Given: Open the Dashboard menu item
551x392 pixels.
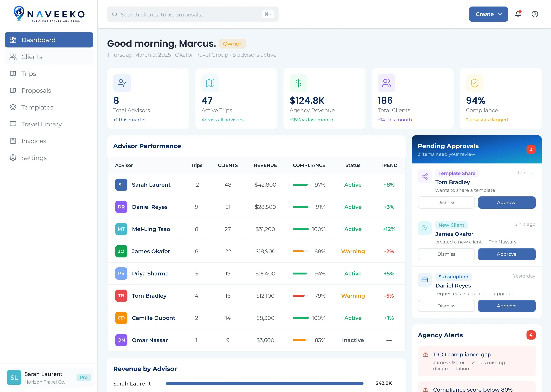Looking at the screenshot, I should pyautogui.click(x=49, y=40).
